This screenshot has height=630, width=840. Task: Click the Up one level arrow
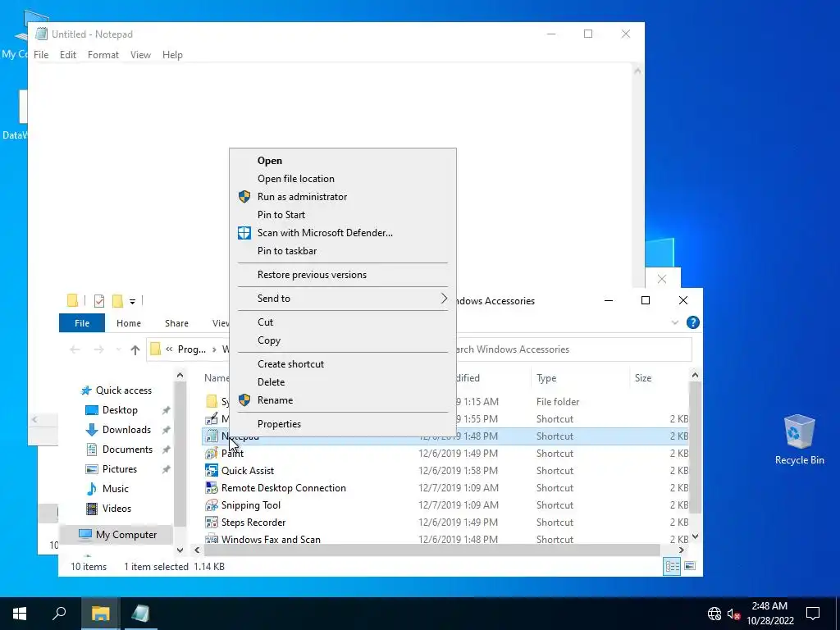(135, 349)
